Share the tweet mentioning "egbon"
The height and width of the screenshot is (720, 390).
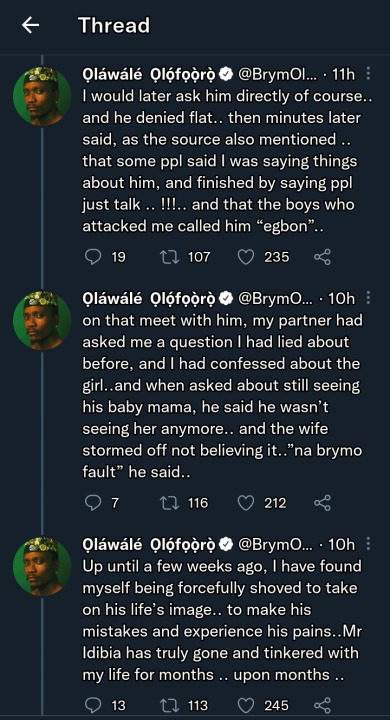click(322, 257)
